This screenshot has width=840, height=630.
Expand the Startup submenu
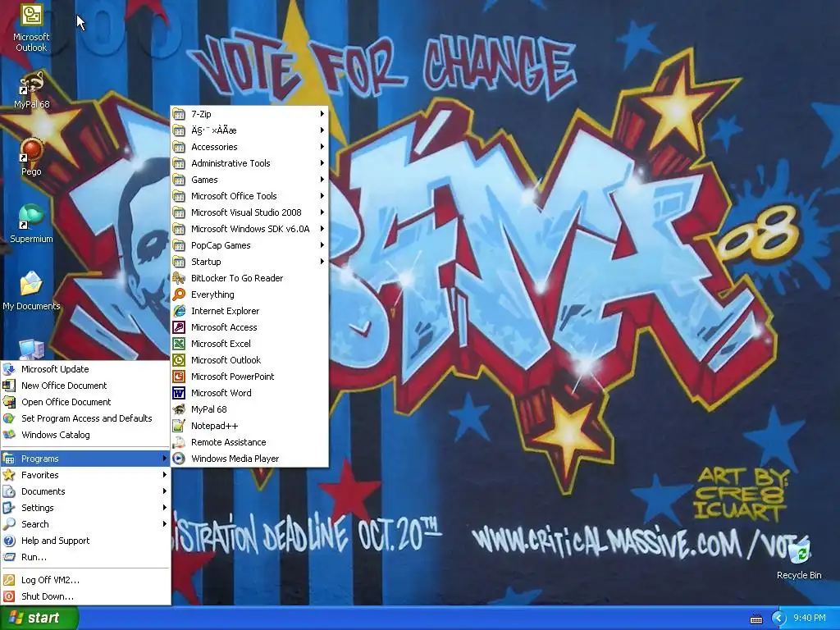249,262
